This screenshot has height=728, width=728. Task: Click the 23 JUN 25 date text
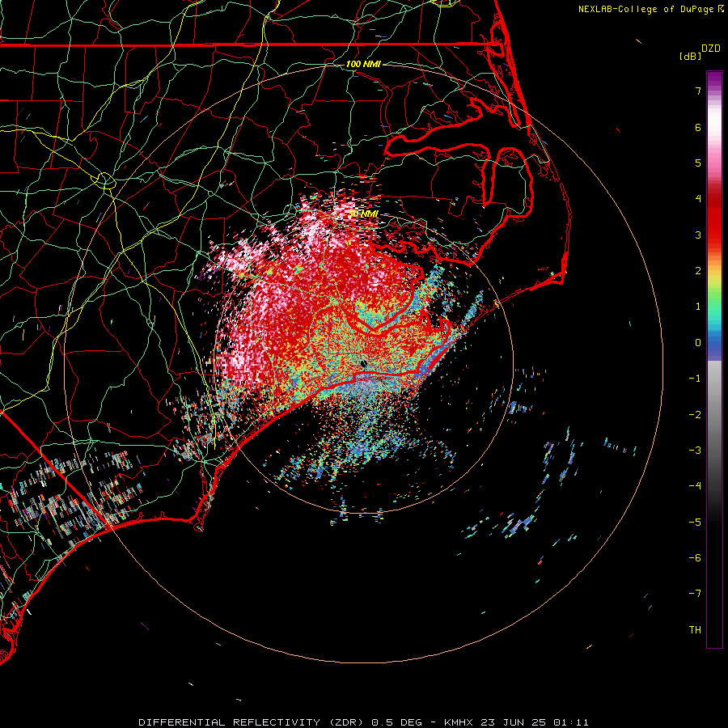tap(512, 722)
